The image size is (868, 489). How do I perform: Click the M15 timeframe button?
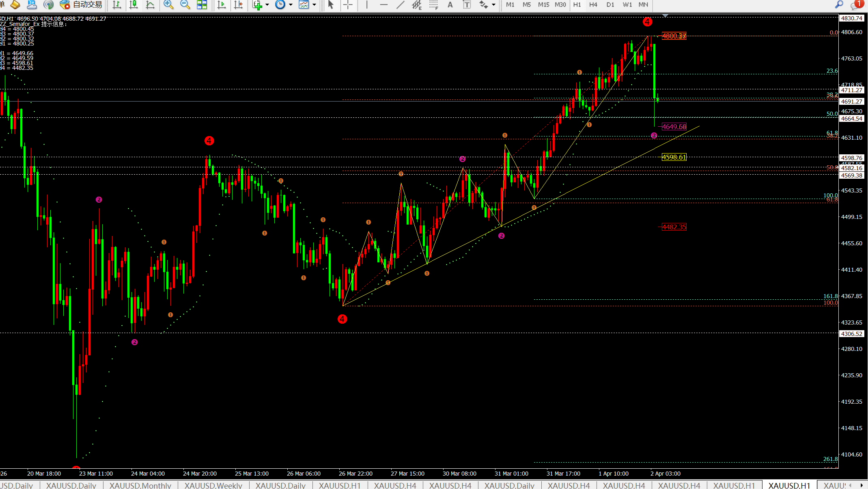point(543,5)
